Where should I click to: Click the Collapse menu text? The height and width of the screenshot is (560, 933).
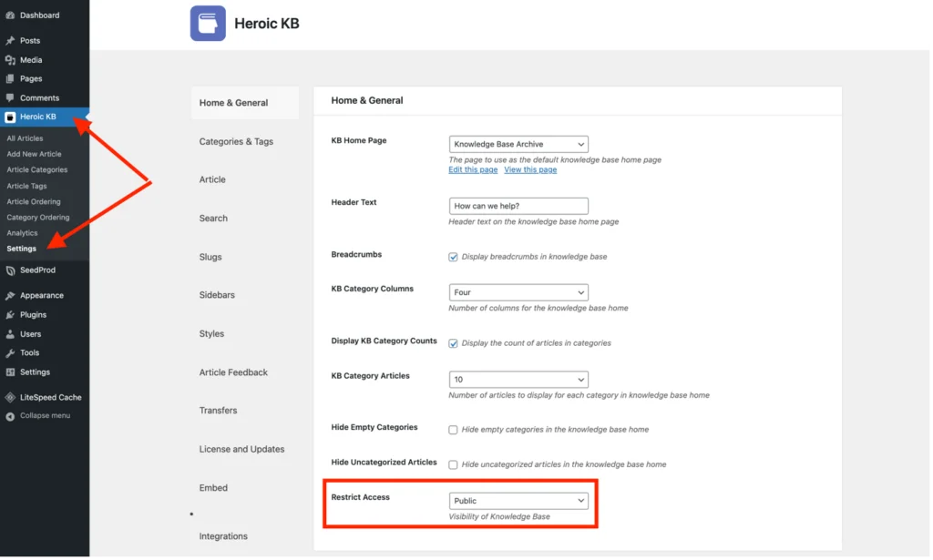[x=46, y=417]
